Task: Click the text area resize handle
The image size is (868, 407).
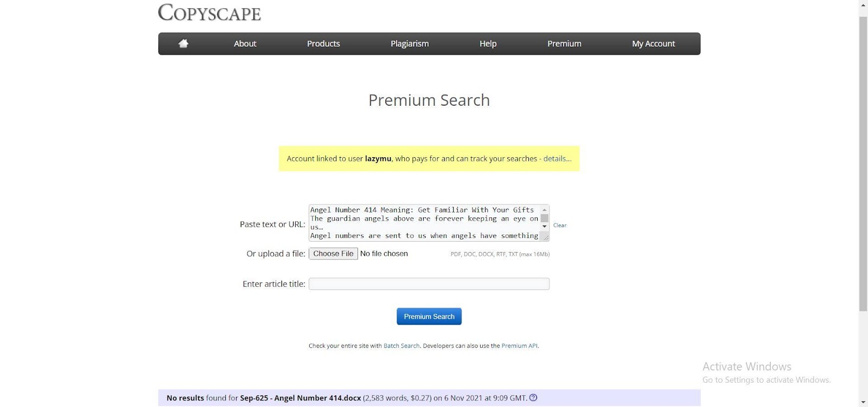Action: pos(545,237)
